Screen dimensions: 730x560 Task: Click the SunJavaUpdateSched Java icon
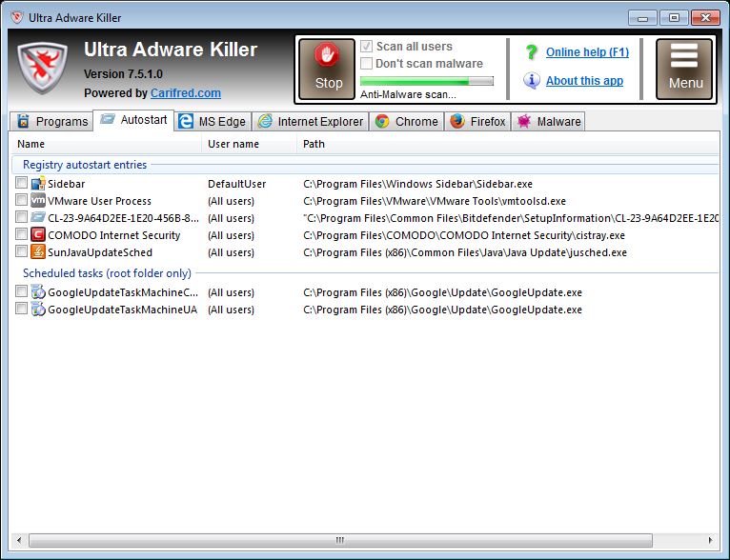click(38, 252)
